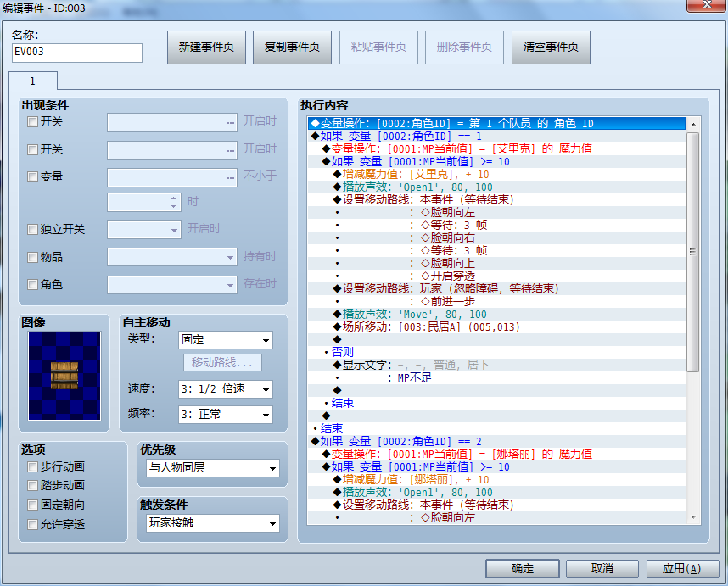Click scrollbar down arrow in 执行内容 list
The height and width of the screenshot is (586, 728).
pyautogui.click(x=692, y=516)
